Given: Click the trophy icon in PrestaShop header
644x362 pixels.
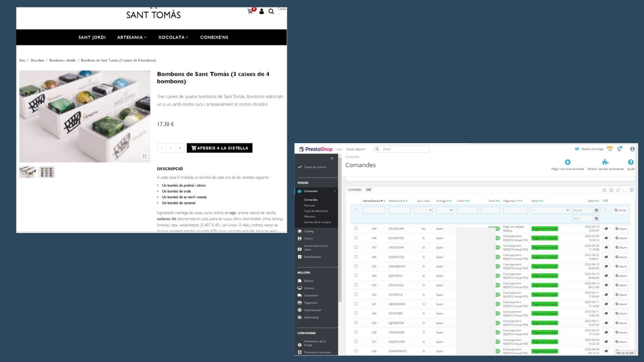Looking at the screenshot, I should (620, 149).
